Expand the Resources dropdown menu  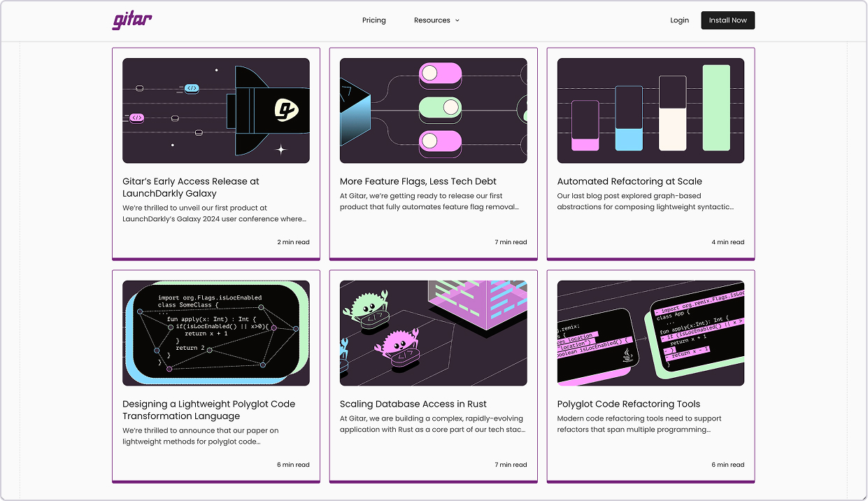click(x=432, y=20)
